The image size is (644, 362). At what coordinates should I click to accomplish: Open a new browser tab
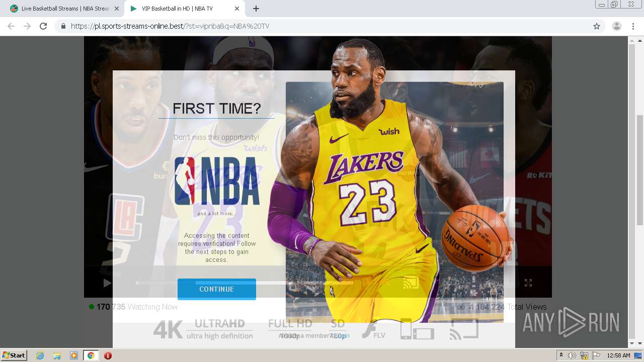tap(256, 9)
